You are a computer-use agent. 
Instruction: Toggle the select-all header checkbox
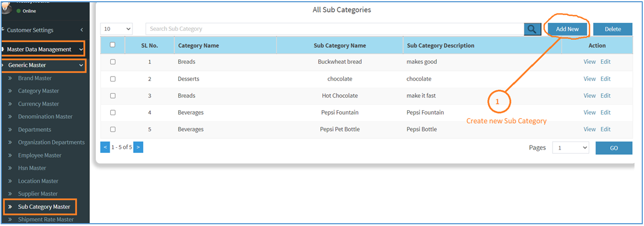click(112, 45)
